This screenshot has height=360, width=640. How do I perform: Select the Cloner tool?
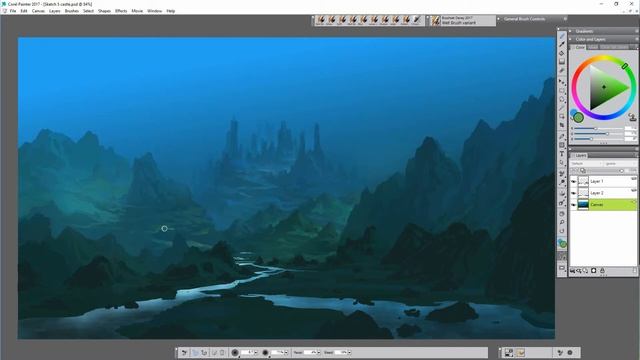click(x=562, y=173)
